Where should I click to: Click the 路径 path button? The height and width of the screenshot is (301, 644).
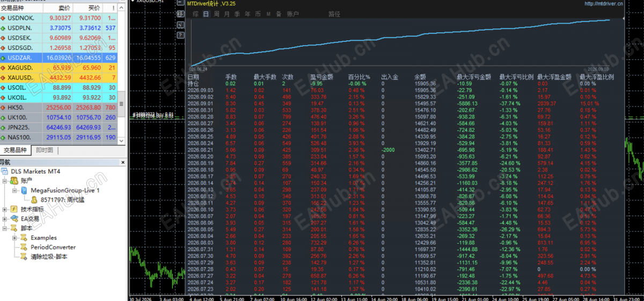pyautogui.click(x=334, y=14)
